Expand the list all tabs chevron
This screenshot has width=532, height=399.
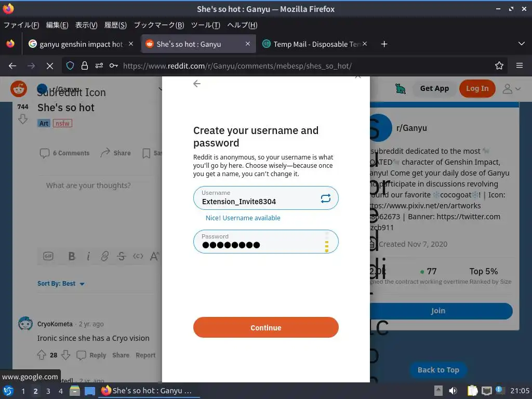[x=522, y=44]
